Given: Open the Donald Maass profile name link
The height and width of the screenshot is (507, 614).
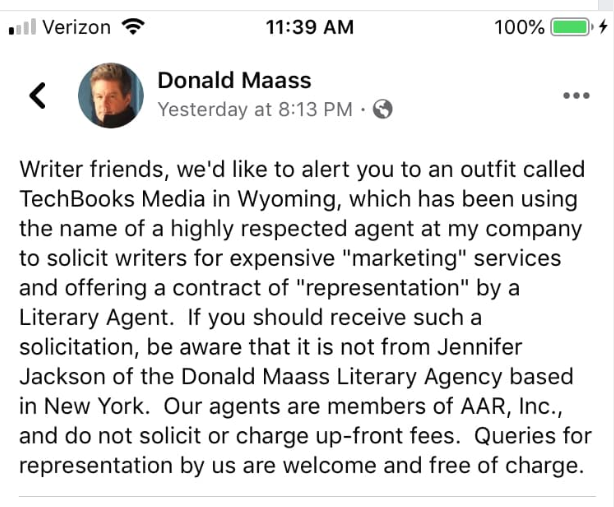Looking at the screenshot, I should (234, 80).
